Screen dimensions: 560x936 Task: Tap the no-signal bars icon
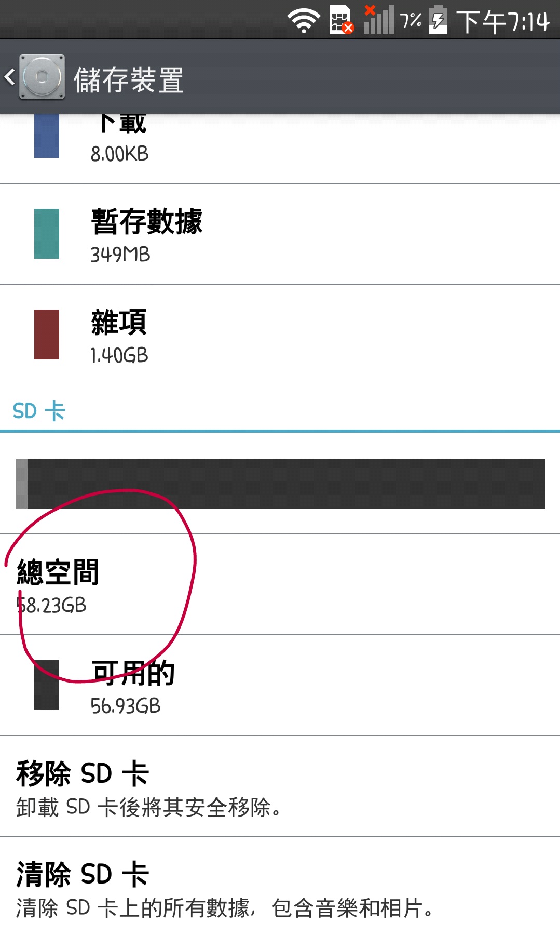point(379,19)
